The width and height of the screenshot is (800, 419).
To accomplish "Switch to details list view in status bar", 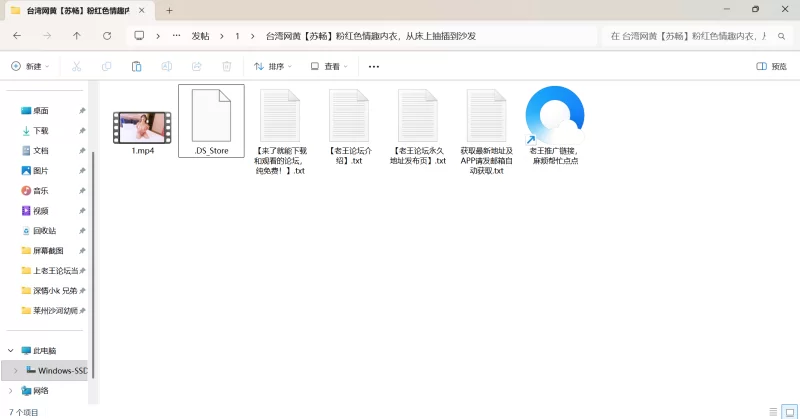I will 771,411.
